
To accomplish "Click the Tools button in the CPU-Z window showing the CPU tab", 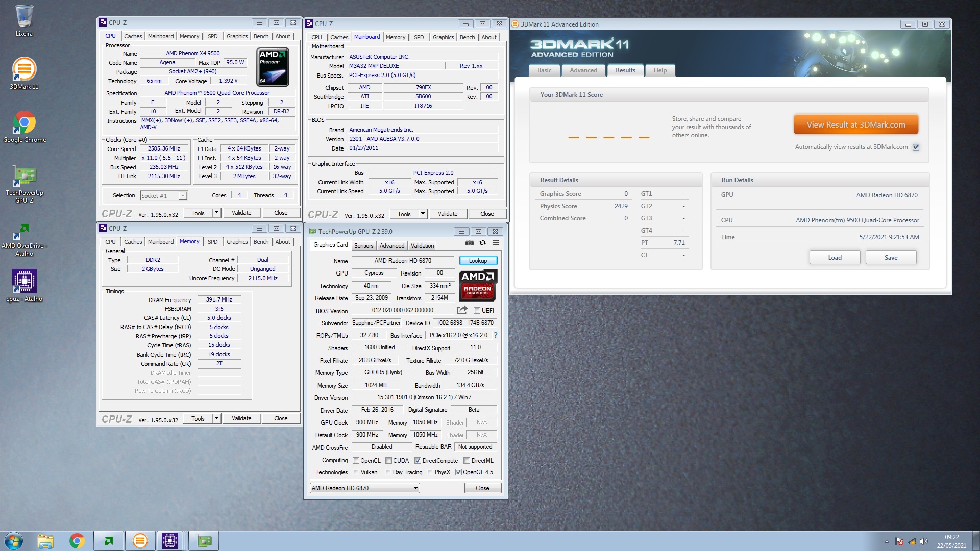I will 198,213.
